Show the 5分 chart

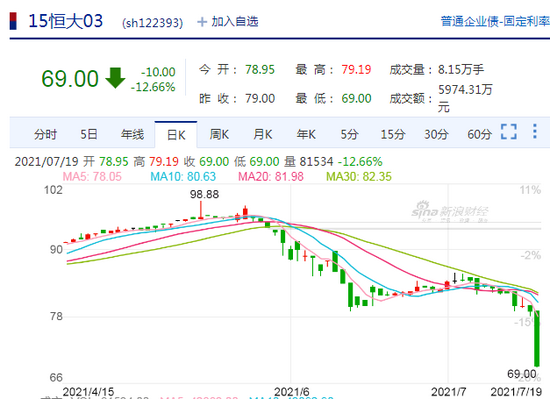[x=349, y=134]
